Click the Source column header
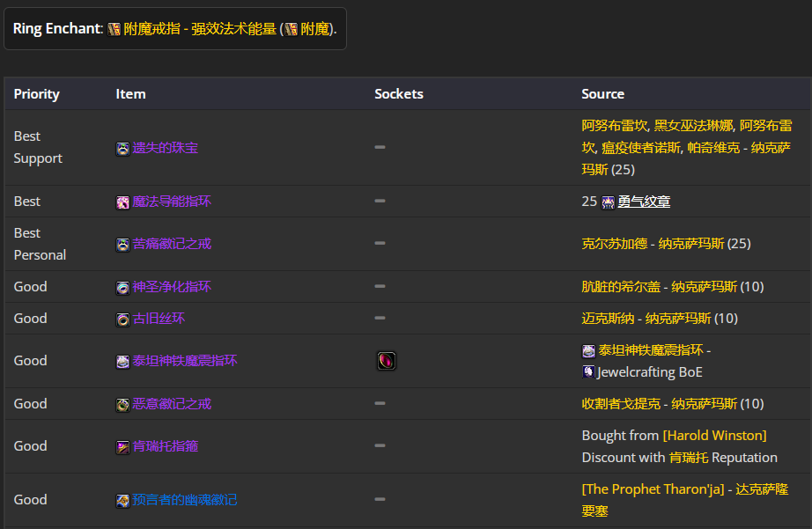Screen dimensions: 812x529 pyautogui.click(x=602, y=94)
